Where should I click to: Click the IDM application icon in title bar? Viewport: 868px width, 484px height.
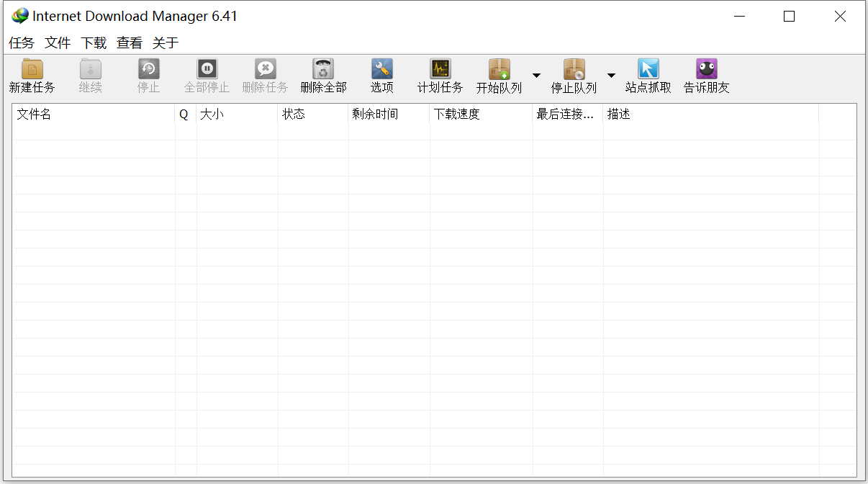pyautogui.click(x=20, y=16)
